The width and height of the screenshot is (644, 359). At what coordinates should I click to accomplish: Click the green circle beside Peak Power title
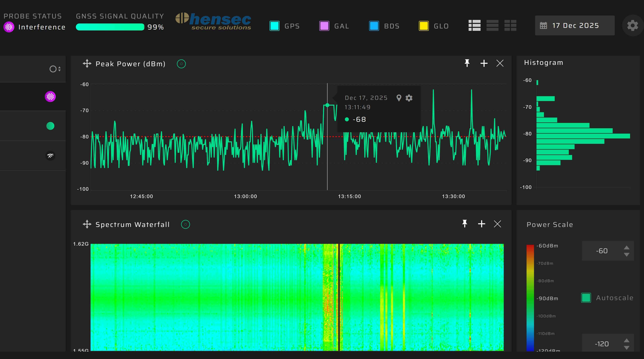tap(181, 64)
